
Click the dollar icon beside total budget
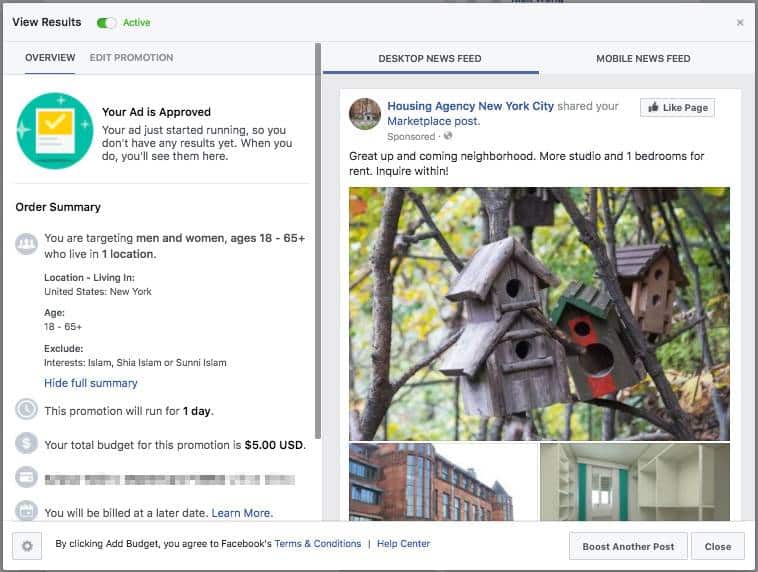[26, 443]
